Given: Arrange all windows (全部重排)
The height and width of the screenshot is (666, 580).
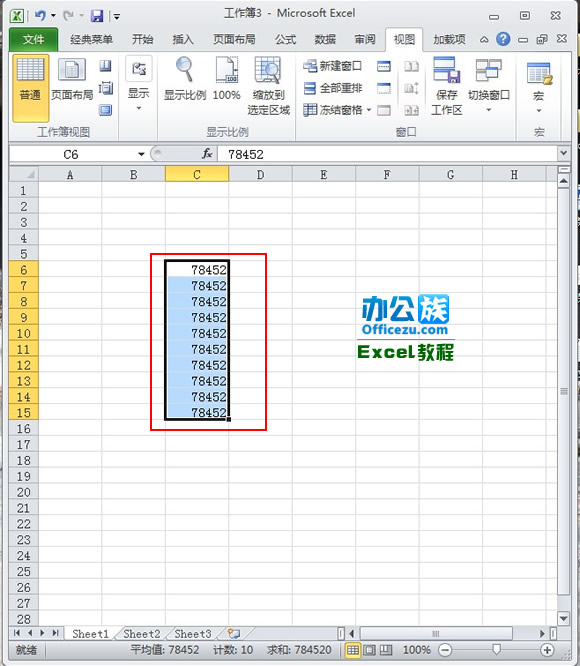Looking at the screenshot, I should pyautogui.click(x=332, y=88).
